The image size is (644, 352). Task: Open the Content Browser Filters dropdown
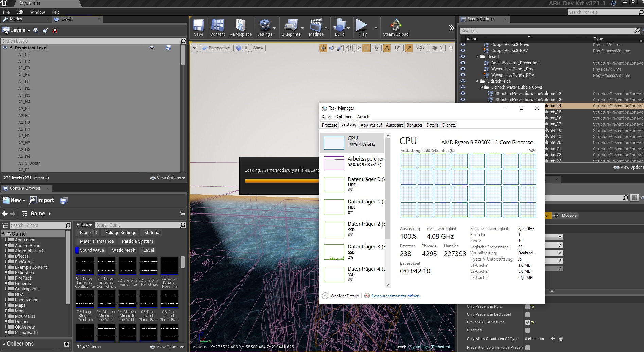point(84,225)
